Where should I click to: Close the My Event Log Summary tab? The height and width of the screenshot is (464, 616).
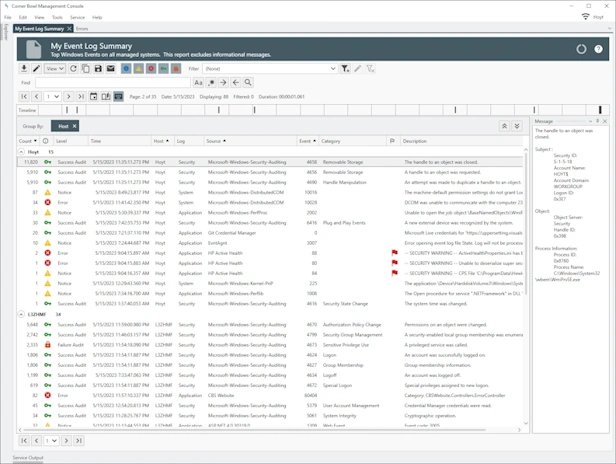[x=69, y=29]
